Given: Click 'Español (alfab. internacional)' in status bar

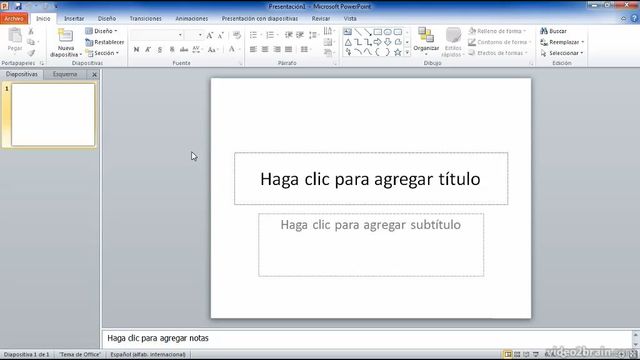Looking at the screenshot, I should pyautogui.click(x=148, y=354).
